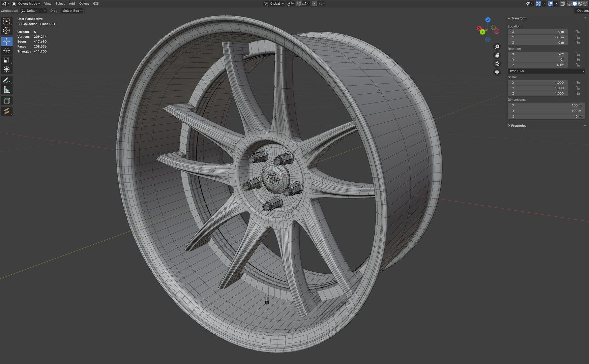Click the Rotation X field showing 90°

point(537,54)
